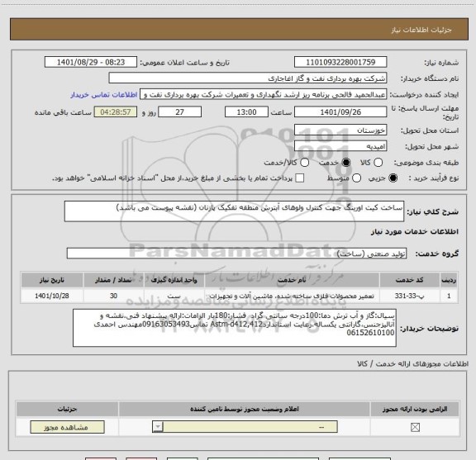This screenshot has height=460, width=476.
Task: Click the واحد اندازه گیری column header
Action: tap(174, 280)
